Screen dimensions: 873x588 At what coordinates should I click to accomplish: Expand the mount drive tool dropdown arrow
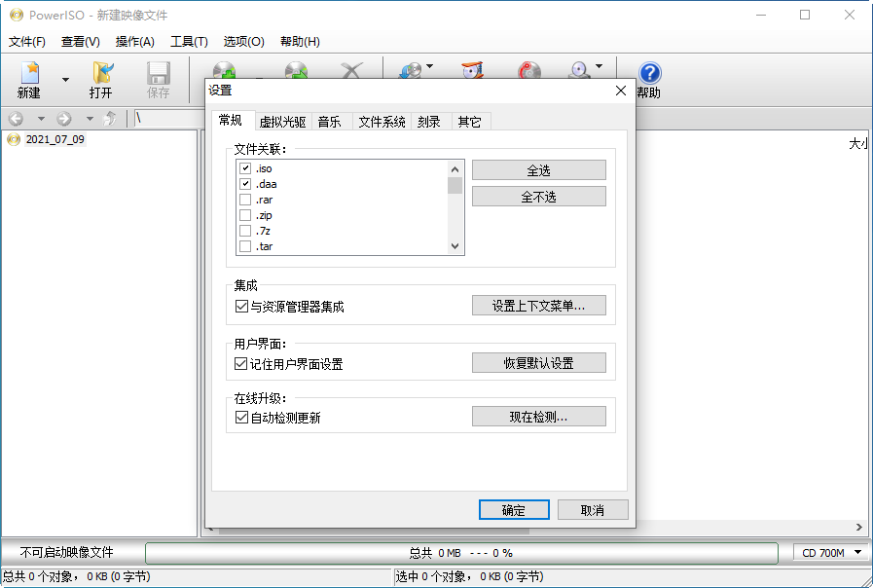click(599, 66)
